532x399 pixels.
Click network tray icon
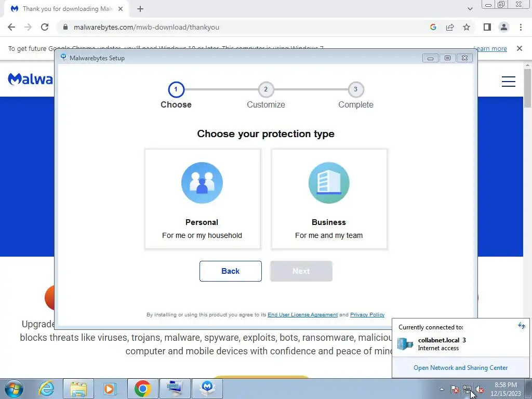(x=467, y=390)
